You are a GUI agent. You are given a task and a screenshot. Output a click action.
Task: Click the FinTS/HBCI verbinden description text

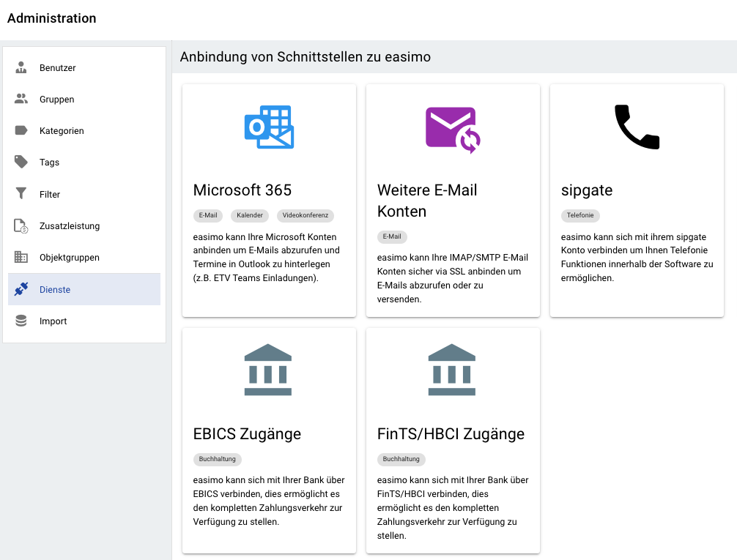pos(452,508)
